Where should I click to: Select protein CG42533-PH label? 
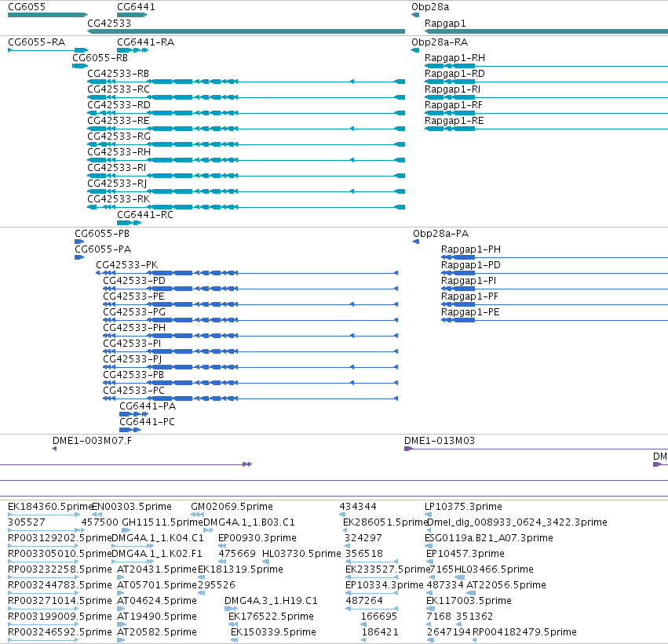point(134,328)
